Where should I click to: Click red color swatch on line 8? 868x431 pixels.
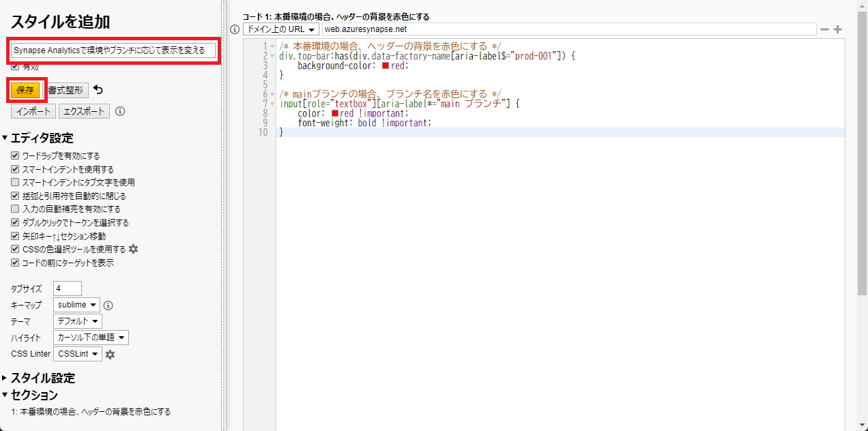(x=335, y=113)
